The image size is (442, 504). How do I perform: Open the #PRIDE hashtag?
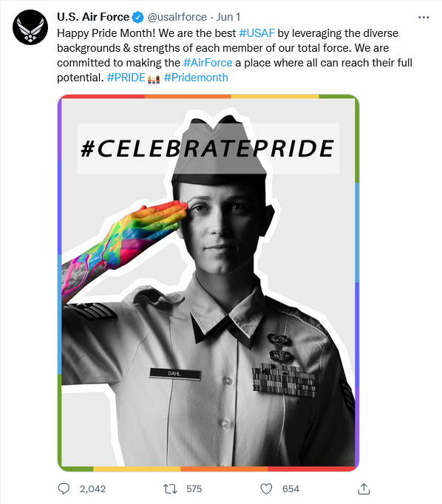coord(126,78)
